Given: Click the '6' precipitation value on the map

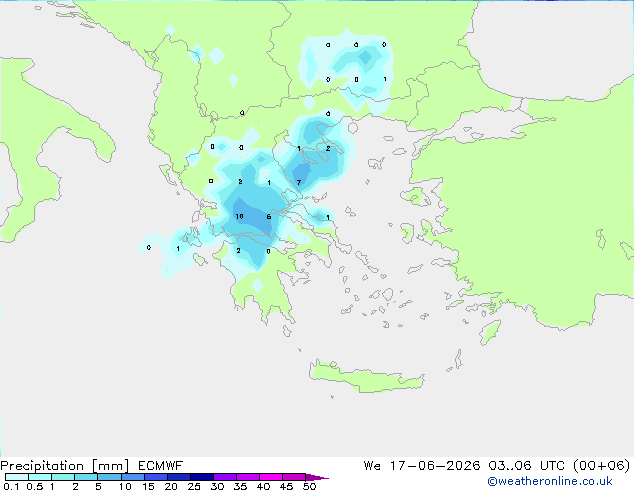Looking at the screenshot, I should point(269,217).
